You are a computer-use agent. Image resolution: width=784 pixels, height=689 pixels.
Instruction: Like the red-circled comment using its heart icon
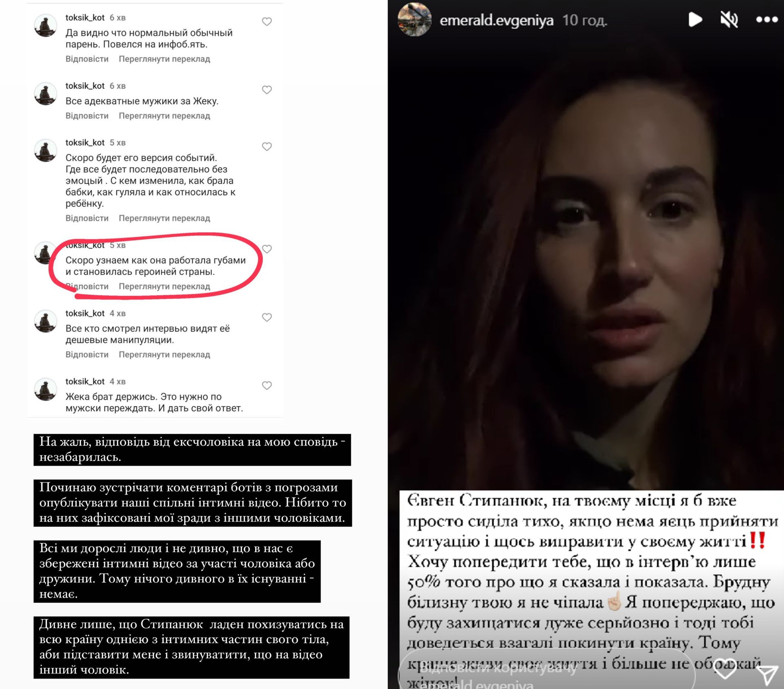(x=267, y=249)
